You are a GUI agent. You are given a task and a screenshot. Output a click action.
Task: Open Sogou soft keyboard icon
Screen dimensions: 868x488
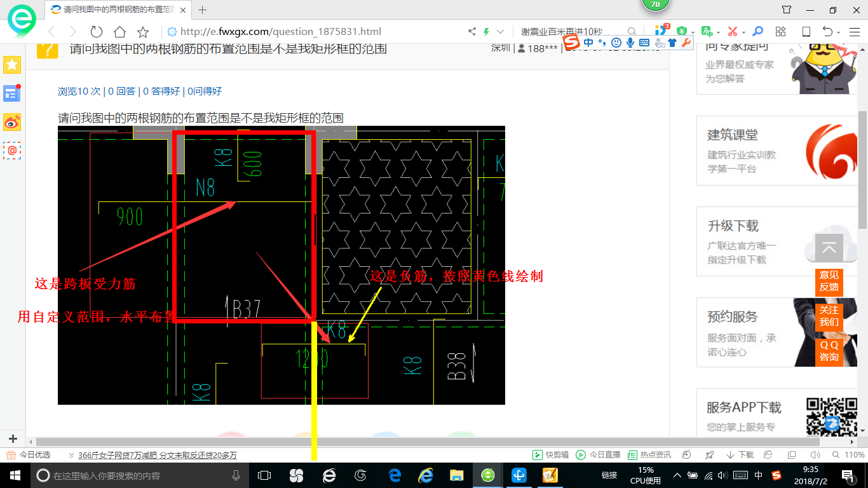click(x=644, y=43)
